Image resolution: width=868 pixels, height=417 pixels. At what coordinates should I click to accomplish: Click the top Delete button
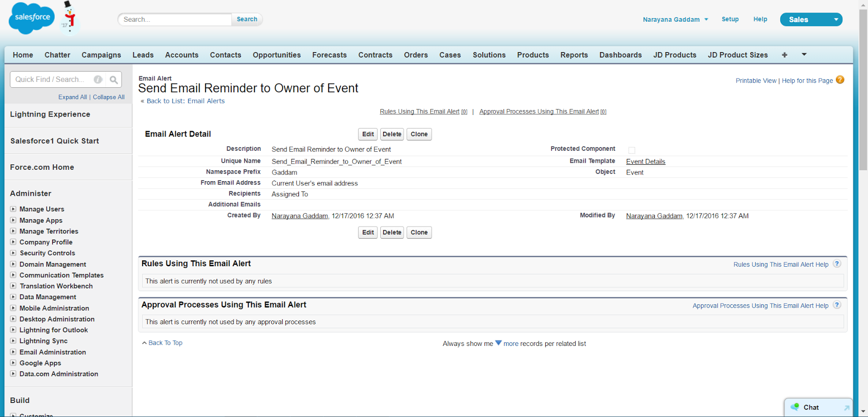click(392, 134)
